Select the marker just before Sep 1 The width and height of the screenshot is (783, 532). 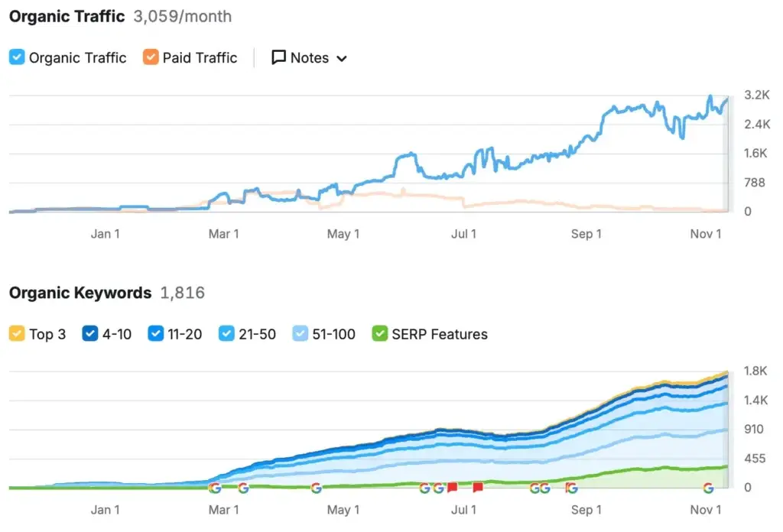coord(570,488)
